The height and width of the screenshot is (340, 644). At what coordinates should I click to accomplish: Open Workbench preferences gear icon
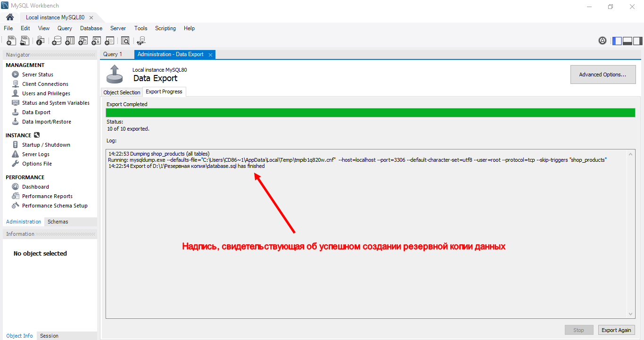click(x=603, y=41)
